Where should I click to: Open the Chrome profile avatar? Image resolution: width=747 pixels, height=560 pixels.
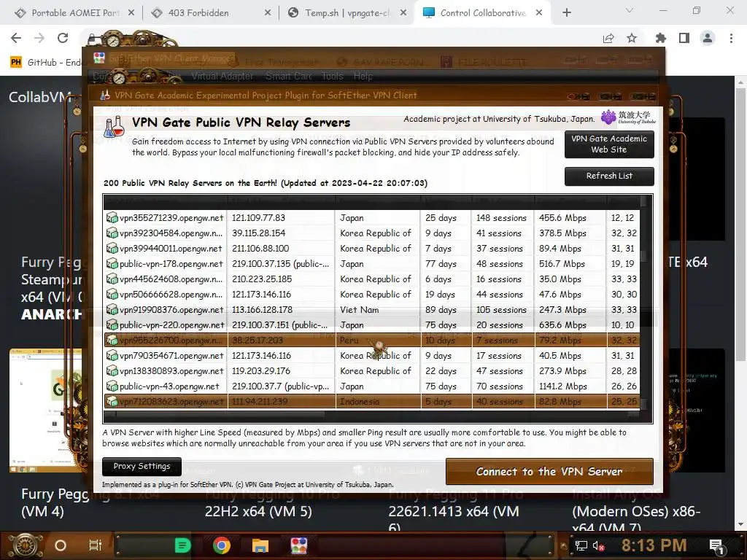708,38
